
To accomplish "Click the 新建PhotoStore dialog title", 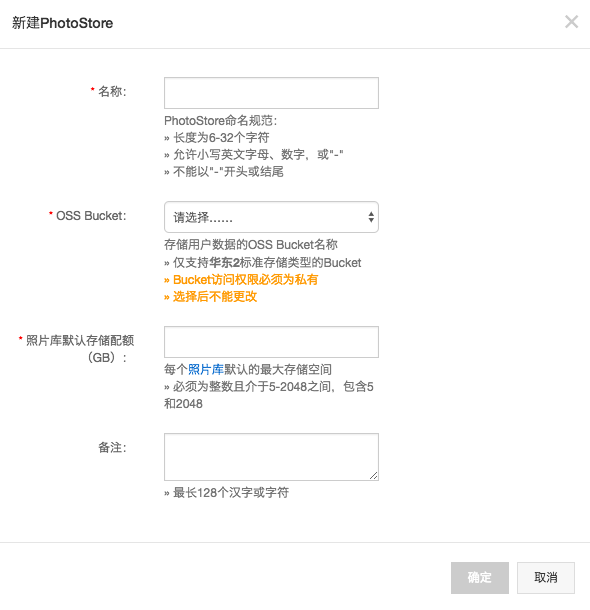I will click(62, 23).
